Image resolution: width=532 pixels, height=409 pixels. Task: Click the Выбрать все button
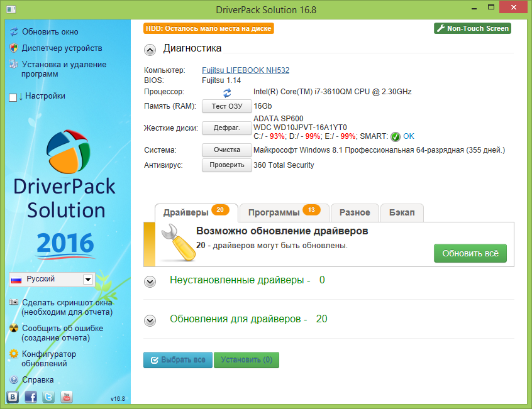click(x=178, y=360)
